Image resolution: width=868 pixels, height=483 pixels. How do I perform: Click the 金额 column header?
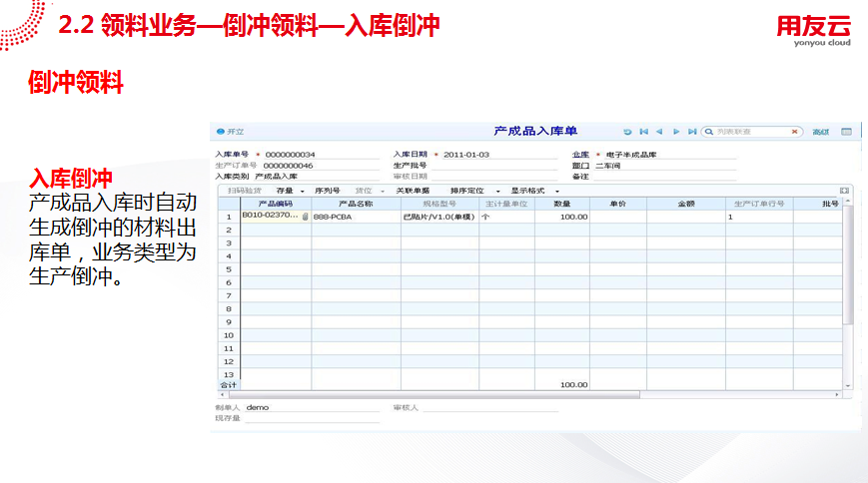pyautogui.click(x=686, y=204)
